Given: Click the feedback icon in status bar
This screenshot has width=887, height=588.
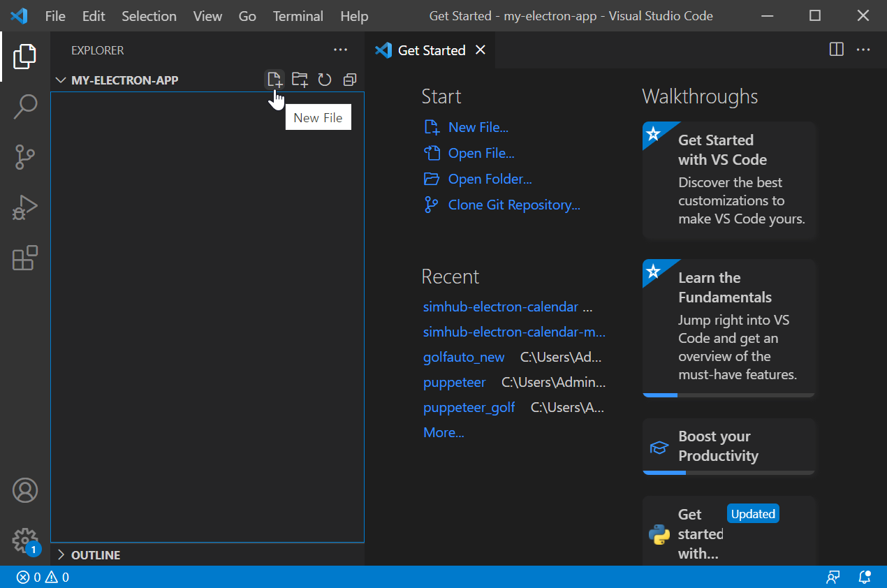Looking at the screenshot, I should [833, 578].
